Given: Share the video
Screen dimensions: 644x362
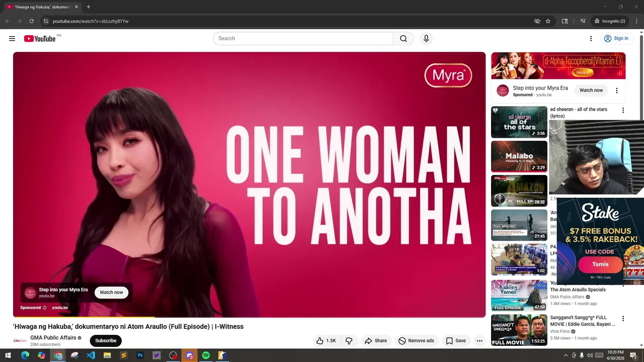Looking at the screenshot, I should coord(376,341).
